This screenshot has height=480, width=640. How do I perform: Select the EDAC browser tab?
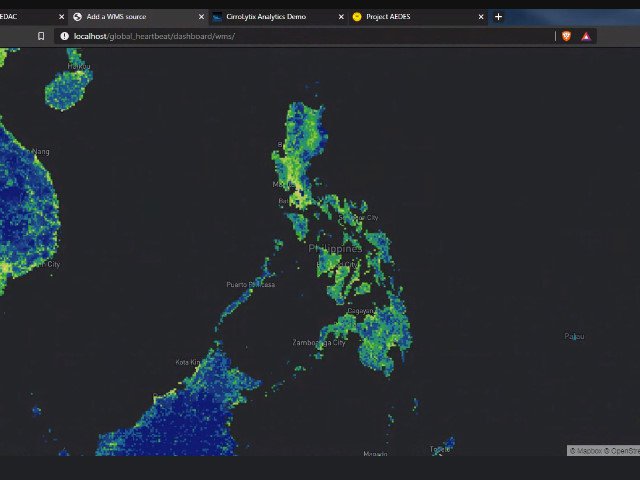tap(33, 17)
